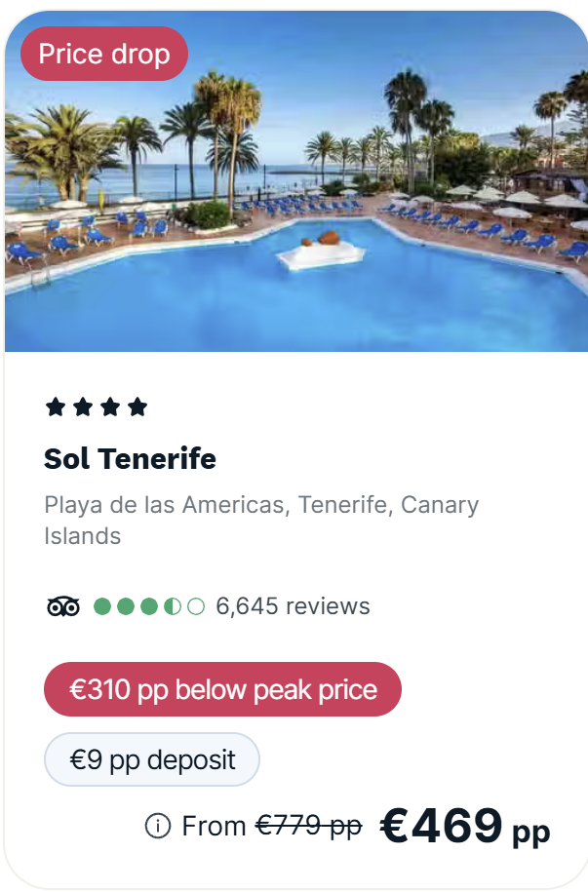Click the third star of the hotel rating

click(x=110, y=407)
